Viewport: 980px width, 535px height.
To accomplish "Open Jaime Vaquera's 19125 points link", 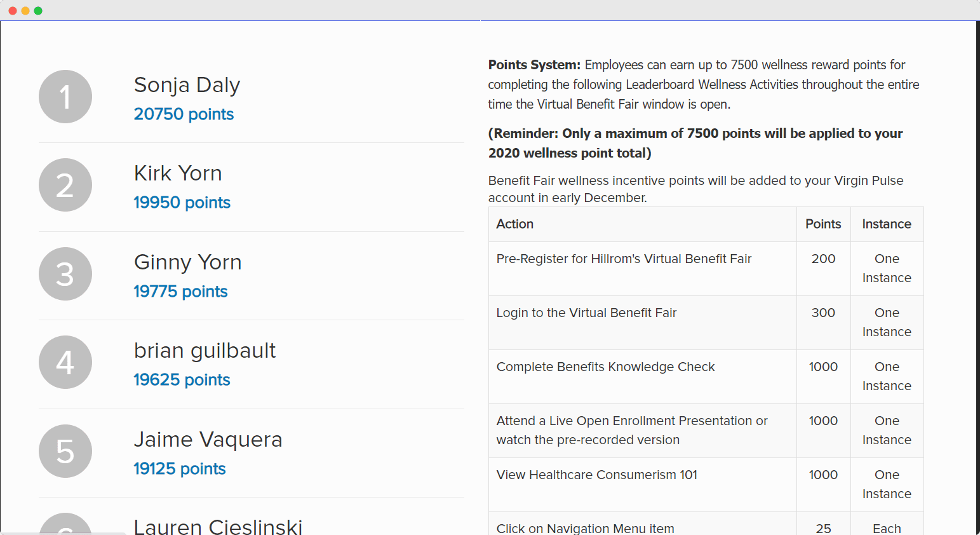I will click(x=179, y=469).
